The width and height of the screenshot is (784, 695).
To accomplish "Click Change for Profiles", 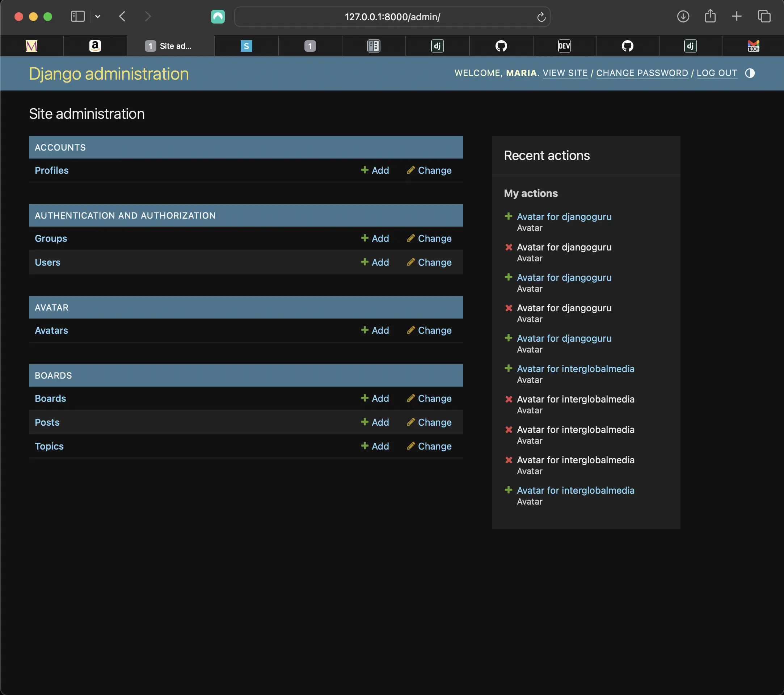I will [x=429, y=170].
